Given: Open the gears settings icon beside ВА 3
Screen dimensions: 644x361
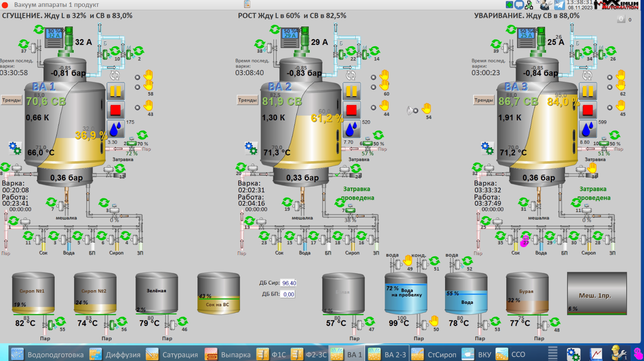Looking at the screenshot, I should pos(487,148).
